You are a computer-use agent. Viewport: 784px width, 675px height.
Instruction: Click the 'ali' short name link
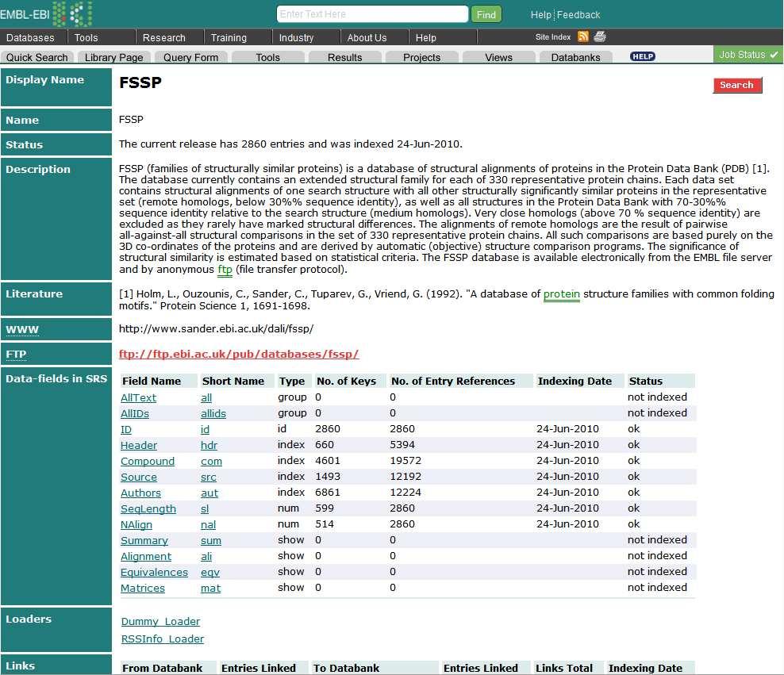click(x=206, y=557)
